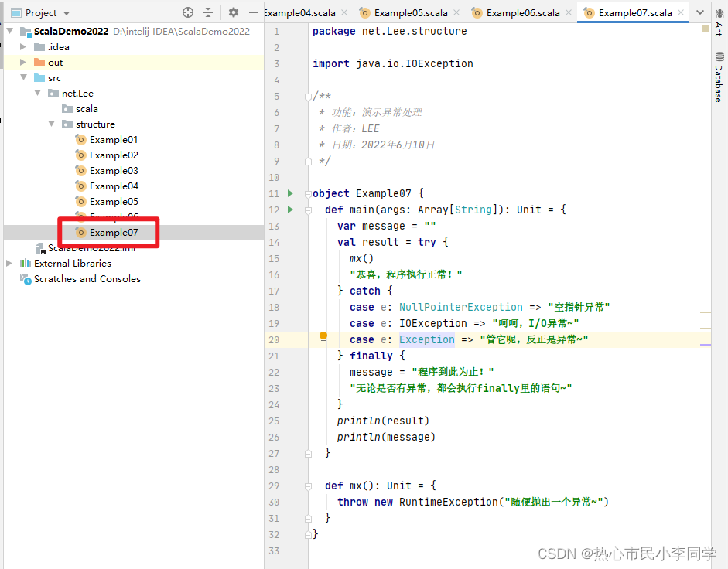Switch to Example06.scala tab
Viewport: 728px width, 569px height.
coord(523,13)
